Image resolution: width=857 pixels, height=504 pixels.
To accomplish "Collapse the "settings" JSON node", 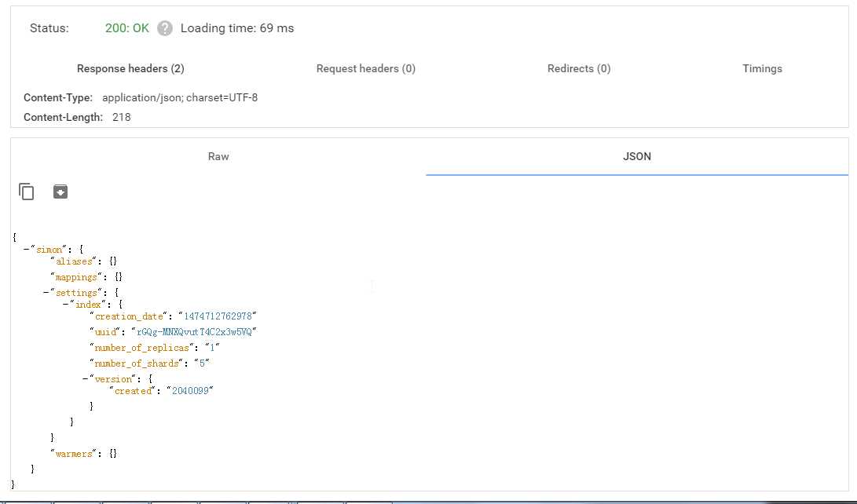I will [x=46, y=293].
